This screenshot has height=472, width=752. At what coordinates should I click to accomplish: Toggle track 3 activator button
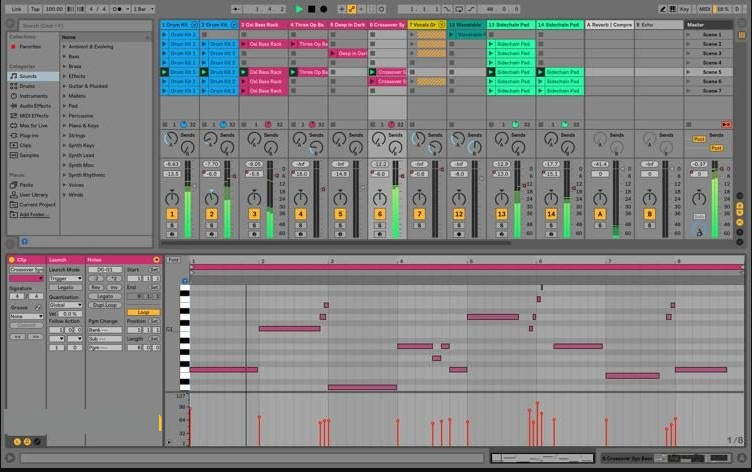click(254, 214)
